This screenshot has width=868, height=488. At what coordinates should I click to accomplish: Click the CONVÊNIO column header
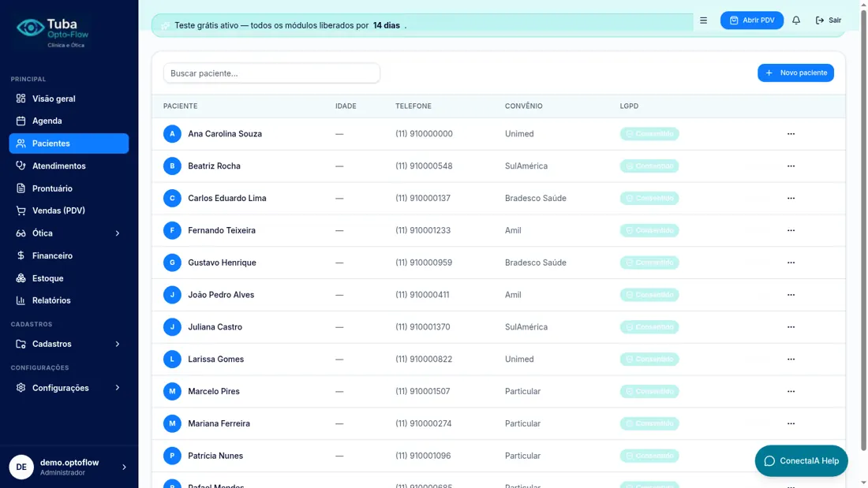tap(523, 106)
